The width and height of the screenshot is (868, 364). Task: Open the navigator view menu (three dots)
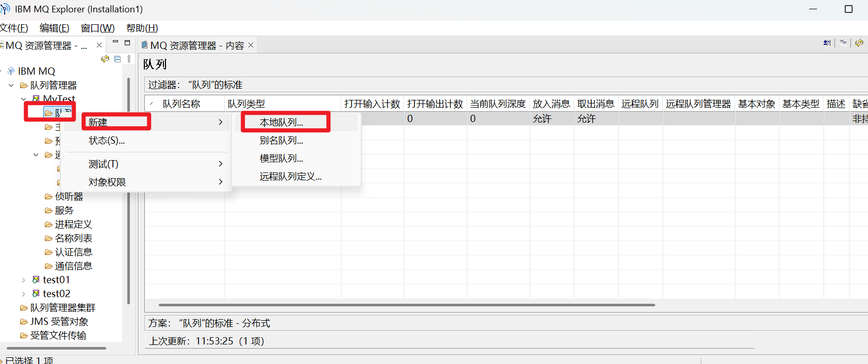[129, 59]
